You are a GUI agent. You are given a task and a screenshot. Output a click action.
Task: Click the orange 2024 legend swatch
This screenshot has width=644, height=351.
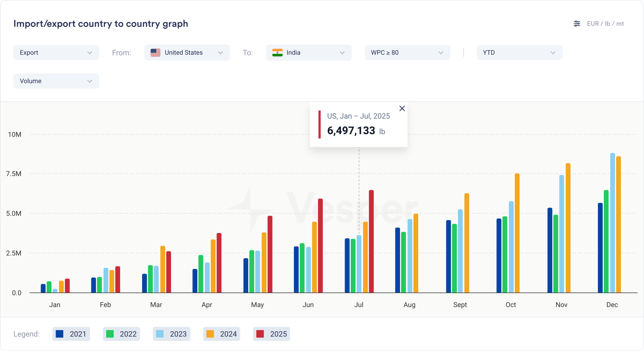[x=210, y=334]
